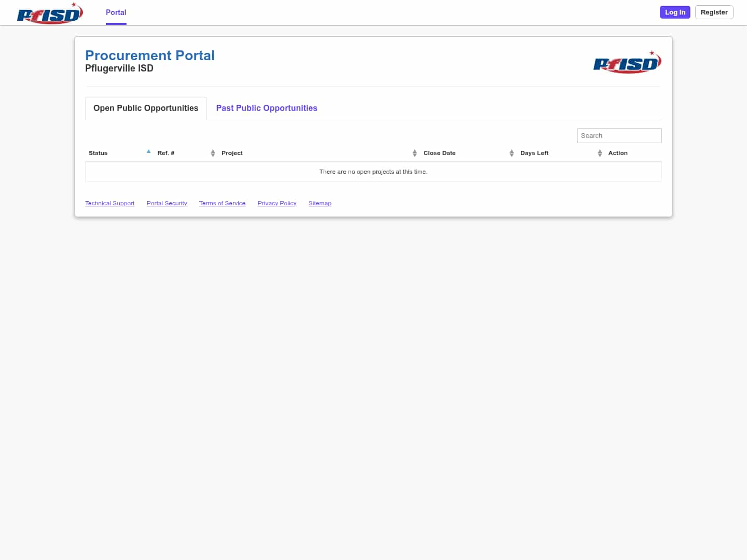Click the Ref. # column header text
The height and width of the screenshot is (560, 747).
pyautogui.click(x=166, y=153)
